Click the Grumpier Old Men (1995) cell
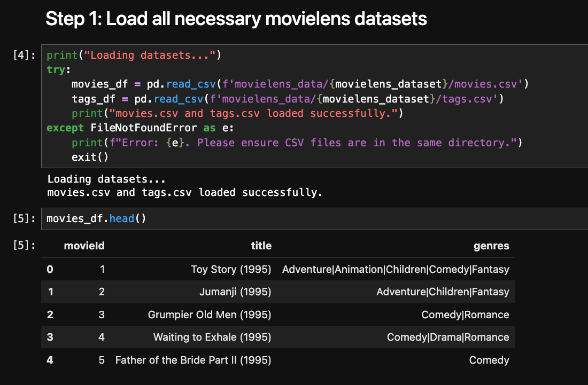Screen dimensions: 588x385 click(x=209, y=315)
